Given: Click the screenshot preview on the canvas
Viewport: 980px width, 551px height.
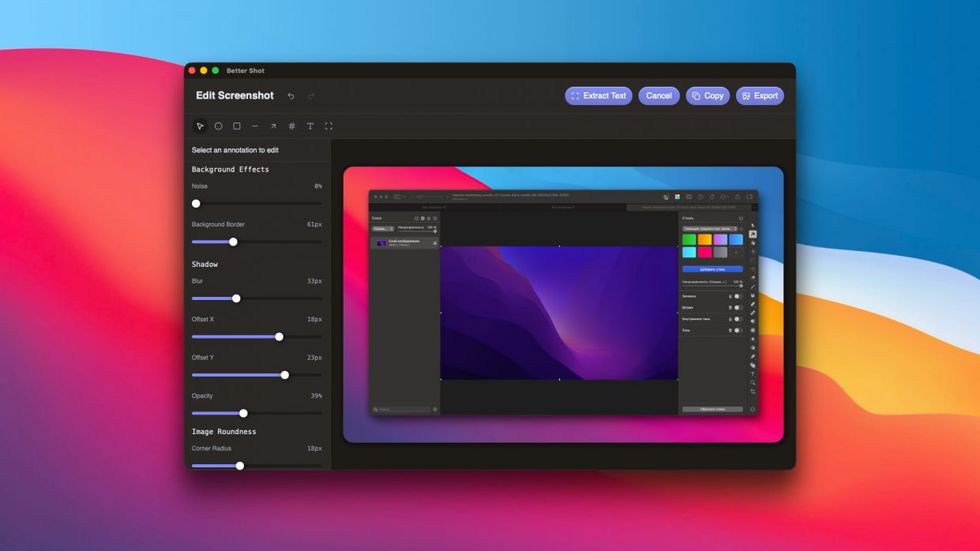Looking at the screenshot, I should 563,304.
